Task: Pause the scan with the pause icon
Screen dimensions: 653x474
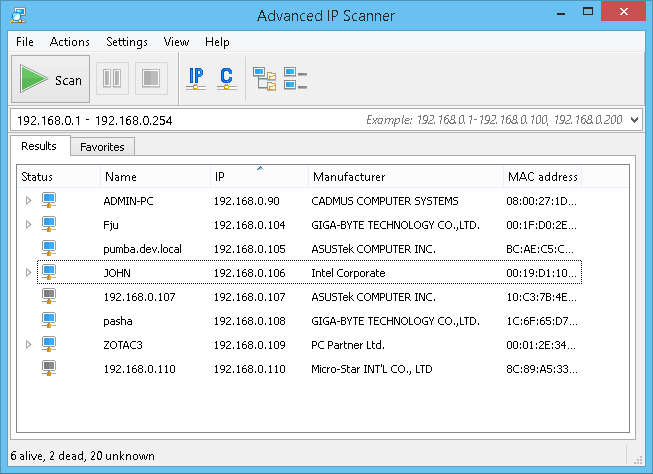Action: pyautogui.click(x=112, y=78)
